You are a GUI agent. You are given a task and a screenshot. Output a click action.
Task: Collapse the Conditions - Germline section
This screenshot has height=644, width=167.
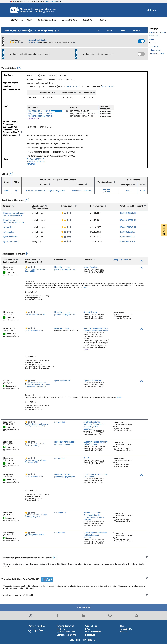(27, 200)
